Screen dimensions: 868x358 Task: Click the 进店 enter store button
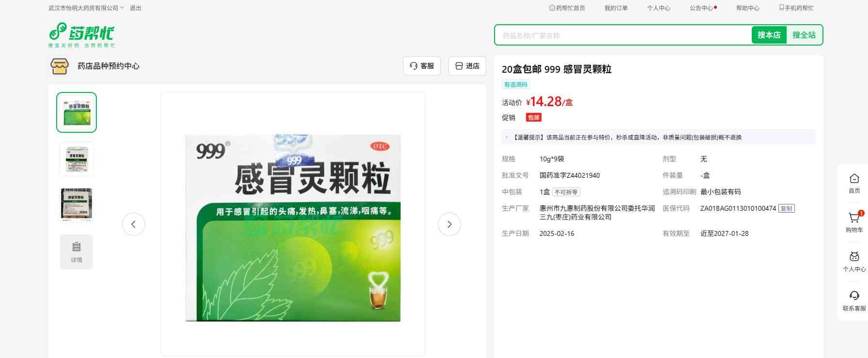tap(467, 66)
